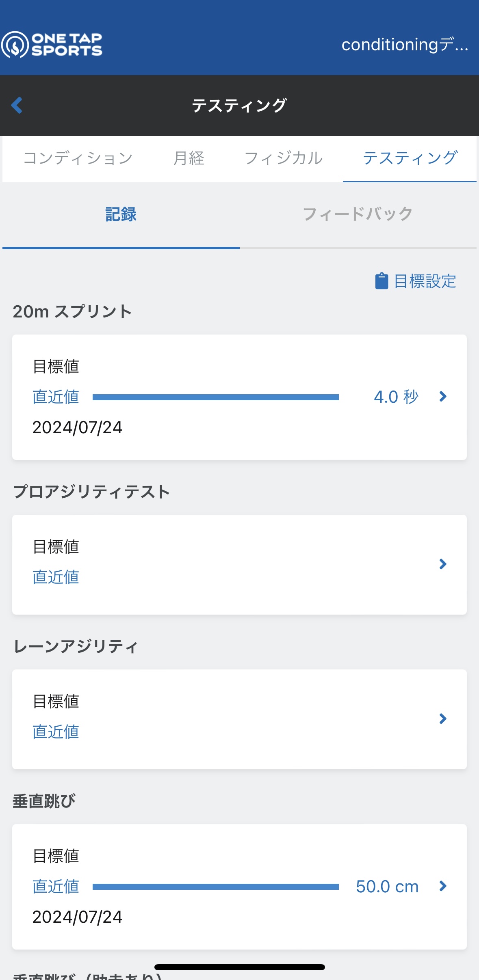The image size is (479, 980).
Task: Open the 目標設定 link
Action: [x=425, y=281]
